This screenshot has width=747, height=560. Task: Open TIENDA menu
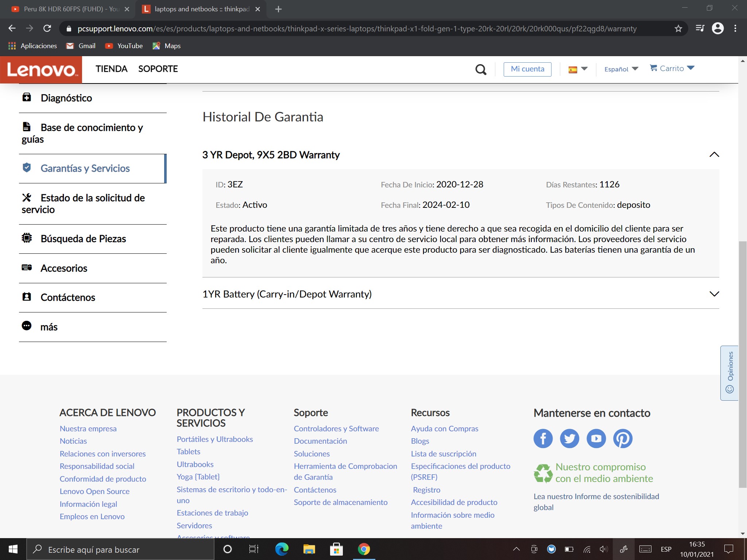[x=111, y=69]
